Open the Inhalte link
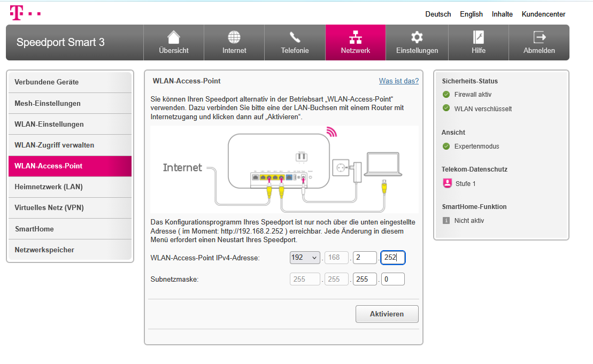 (x=502, y=14)
